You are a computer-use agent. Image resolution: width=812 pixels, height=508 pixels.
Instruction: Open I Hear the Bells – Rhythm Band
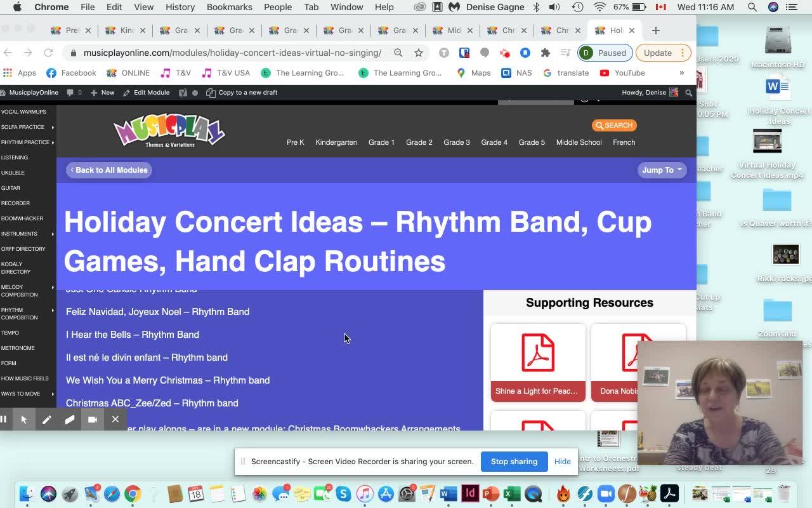click(133, 335)
